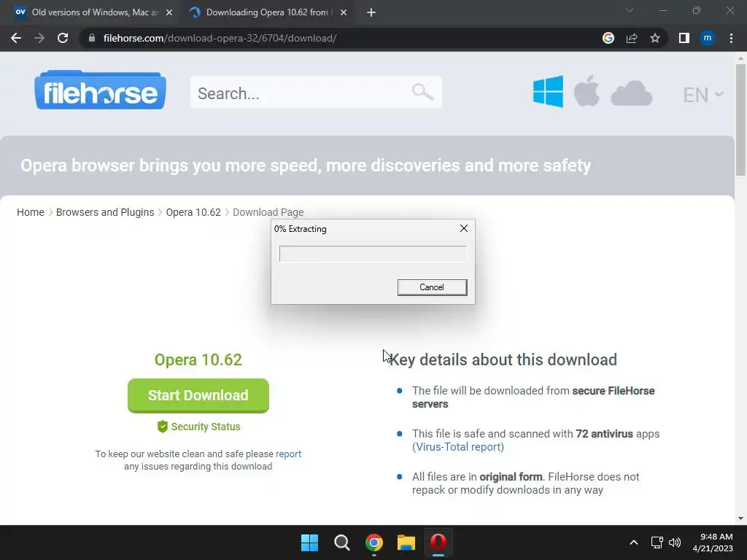Click the green security shield icon
Image resolution: width=747 pixels, height=560 pixels.
pyautogui.click(x=163, y=427)
